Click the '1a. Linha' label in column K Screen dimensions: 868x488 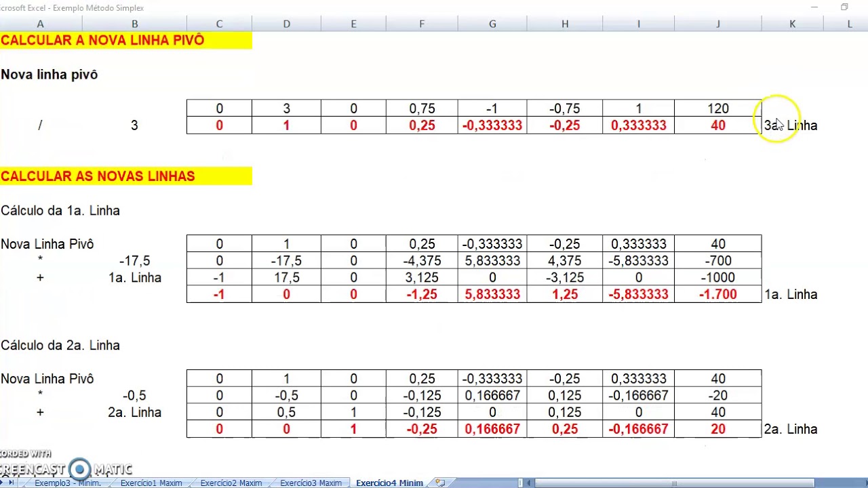pyautogui.click(x=791, y=295)
